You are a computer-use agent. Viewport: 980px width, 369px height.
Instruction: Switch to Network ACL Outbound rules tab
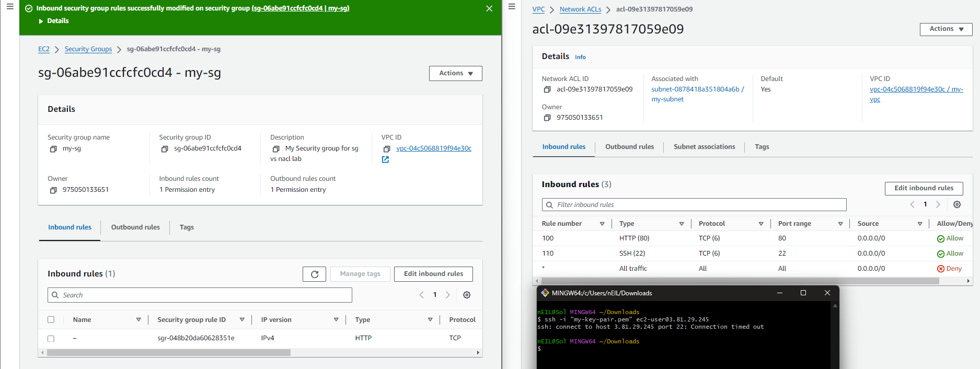(x=629, y=147)
